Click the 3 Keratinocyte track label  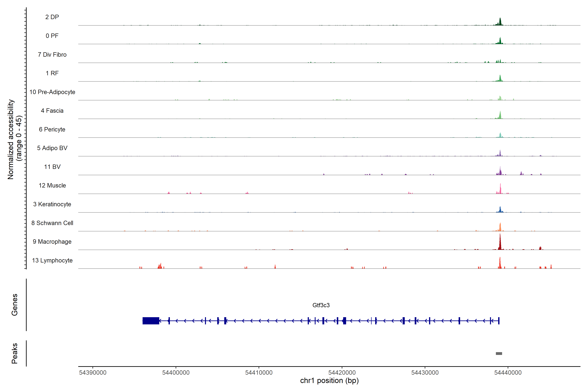pyautogui.click(x=52, y=204)
